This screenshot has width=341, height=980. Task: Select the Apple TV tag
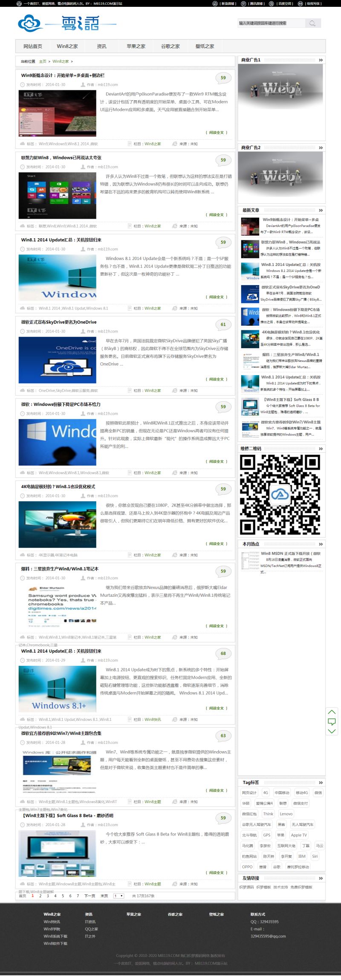(x=299, y=835)
